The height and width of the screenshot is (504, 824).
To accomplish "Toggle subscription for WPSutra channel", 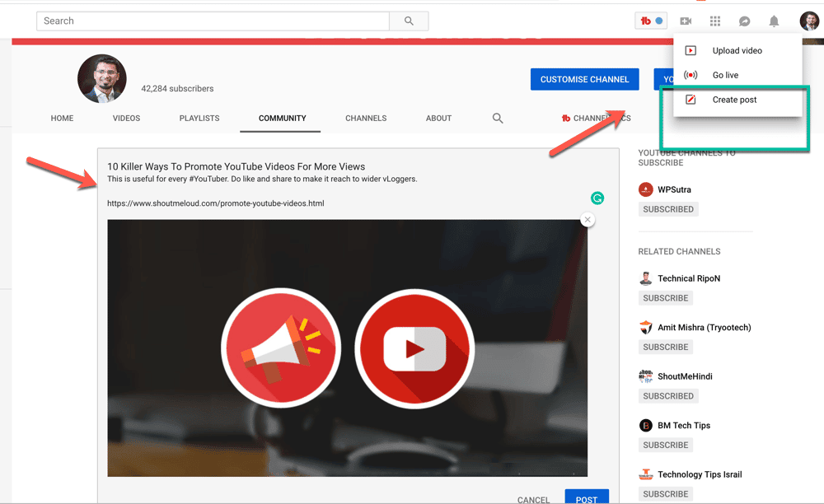I will click(668, 208).
